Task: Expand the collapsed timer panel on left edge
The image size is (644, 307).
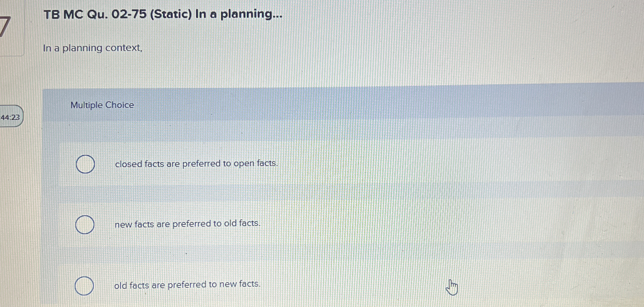Action: [11, 117]
